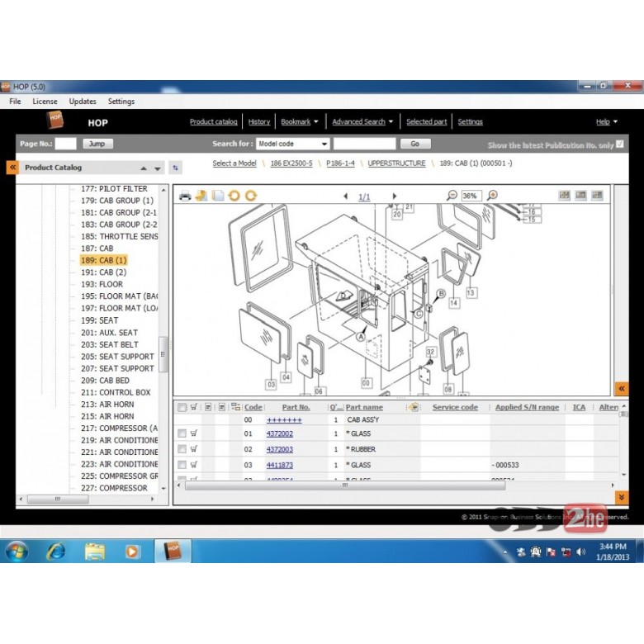644x644 pixels.
Task: Open the Product catalog link
Action: (x=214, y=121)
